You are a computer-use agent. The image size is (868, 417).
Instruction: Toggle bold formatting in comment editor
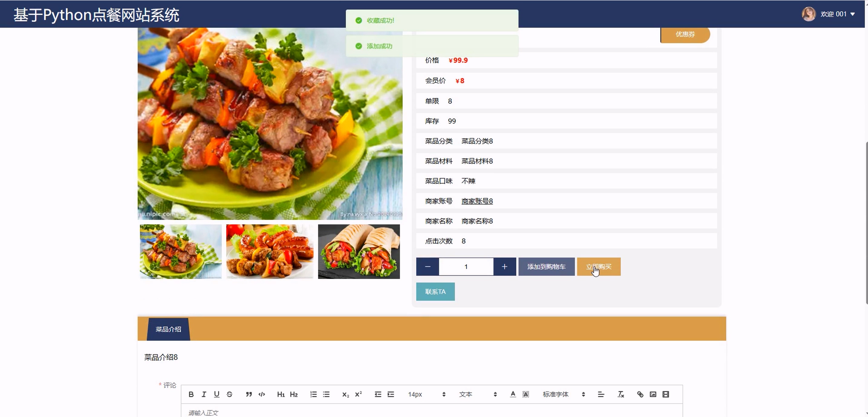[x=191, y=394]
